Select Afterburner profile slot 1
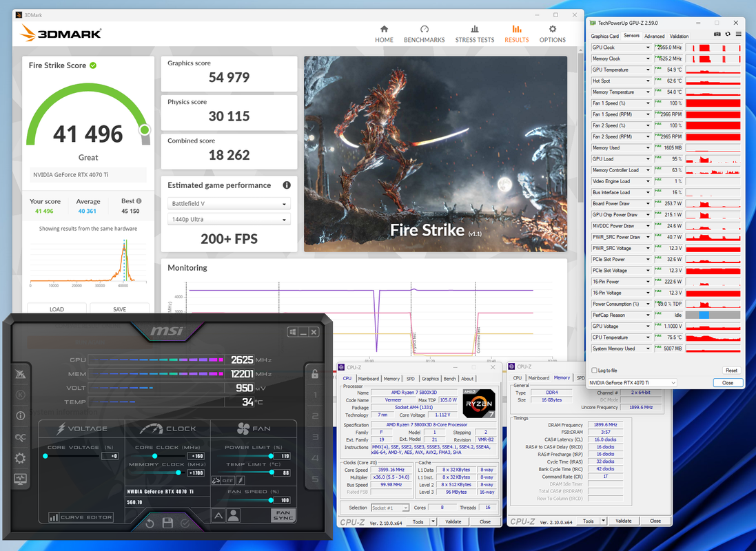 pyautogui.click(x=315, y=395)
